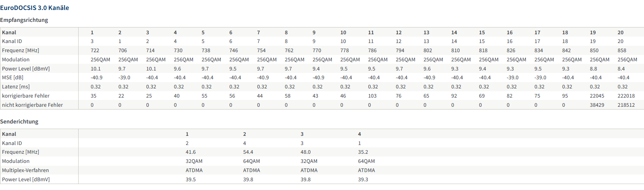Click power level value 8.4
The height and width of the screenshot is (190, 644).
coord(621,69)
